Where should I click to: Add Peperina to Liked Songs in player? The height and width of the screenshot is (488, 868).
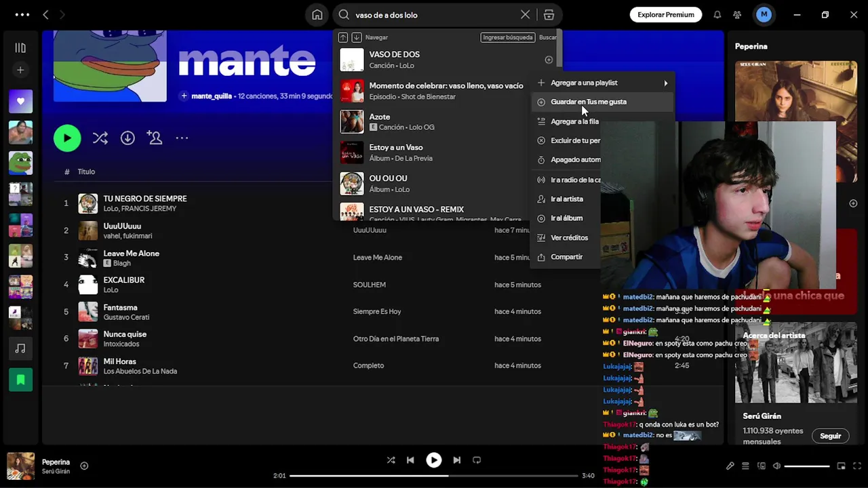click(x=84, y=466)
